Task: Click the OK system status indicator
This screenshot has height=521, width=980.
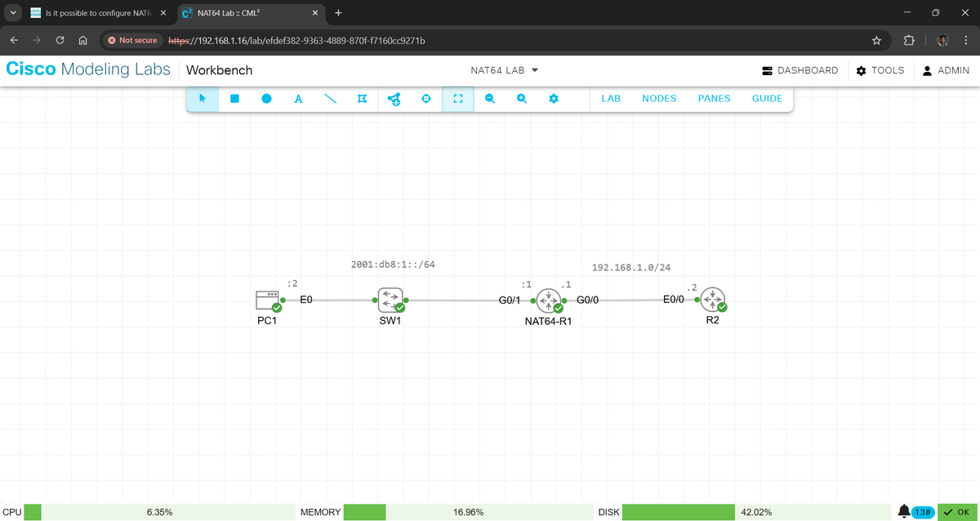Action: pos(958,512)
